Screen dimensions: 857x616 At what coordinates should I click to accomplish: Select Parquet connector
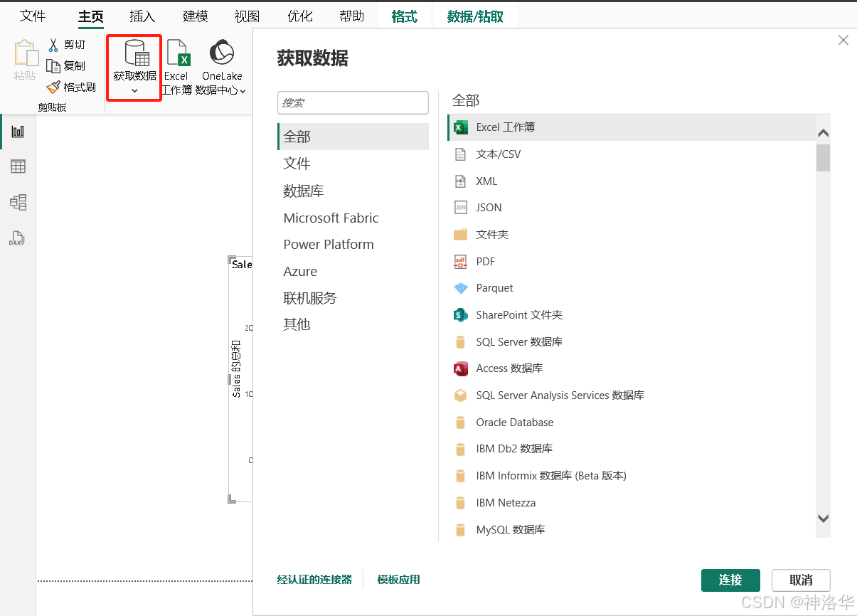(631, 288)
